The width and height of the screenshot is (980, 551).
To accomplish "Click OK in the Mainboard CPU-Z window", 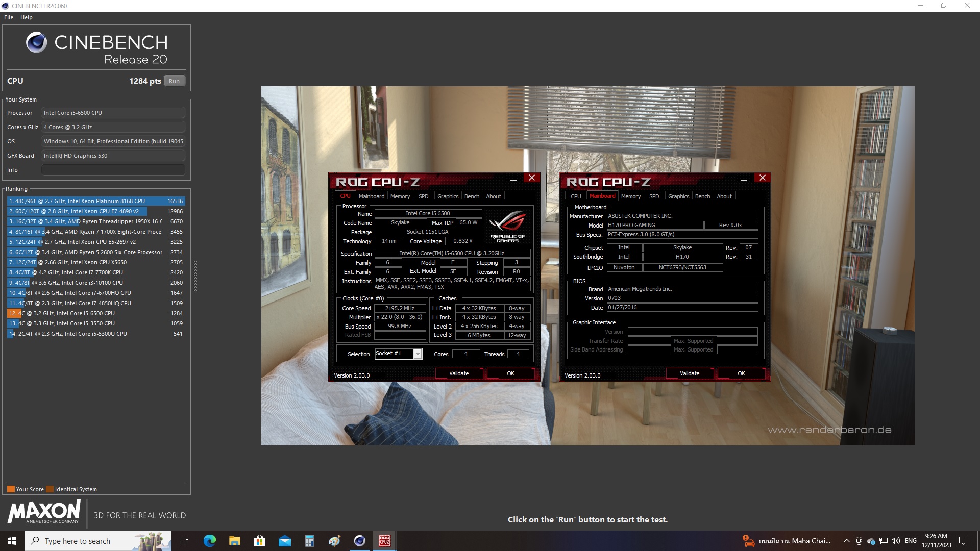I will pyautogui.click(x=741, y=373).
